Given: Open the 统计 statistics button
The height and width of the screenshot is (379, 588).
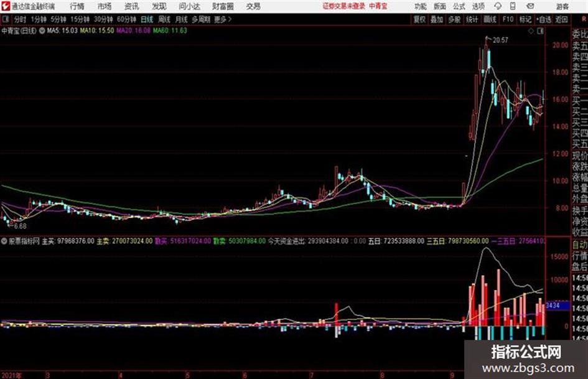Looking at the screenshot, I should pos(472,19).
